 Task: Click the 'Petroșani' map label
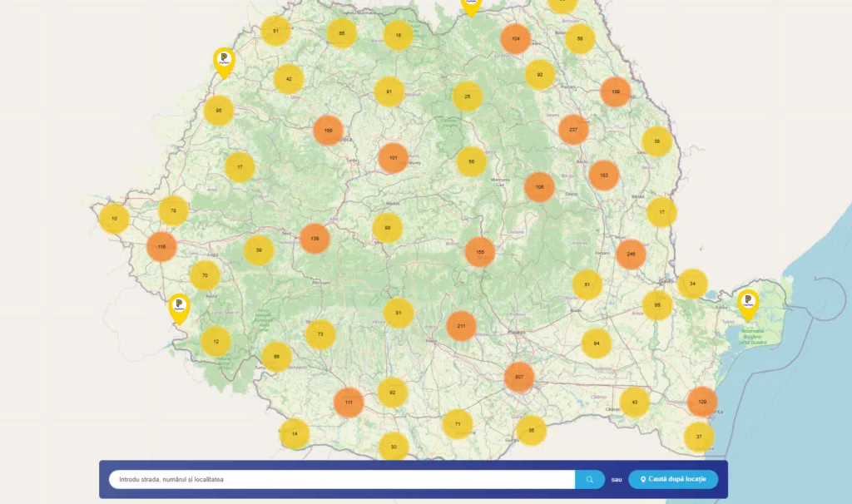(321, 283)
